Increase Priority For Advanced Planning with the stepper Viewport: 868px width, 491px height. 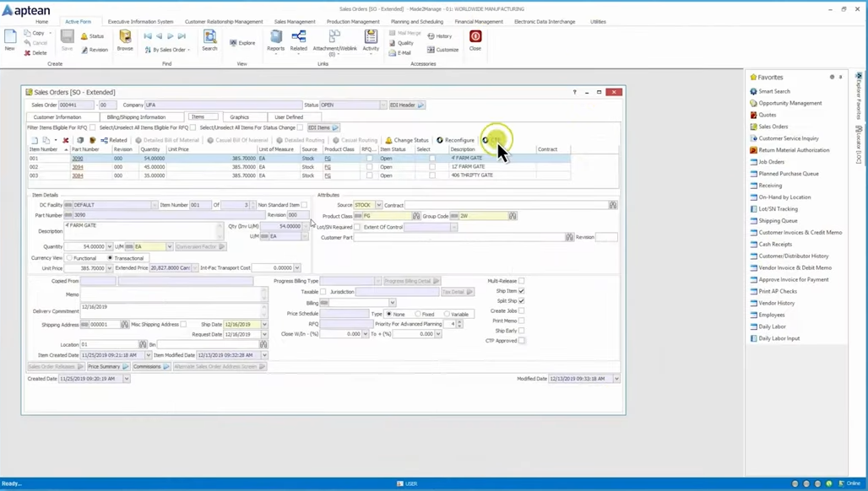click(459, 321)
